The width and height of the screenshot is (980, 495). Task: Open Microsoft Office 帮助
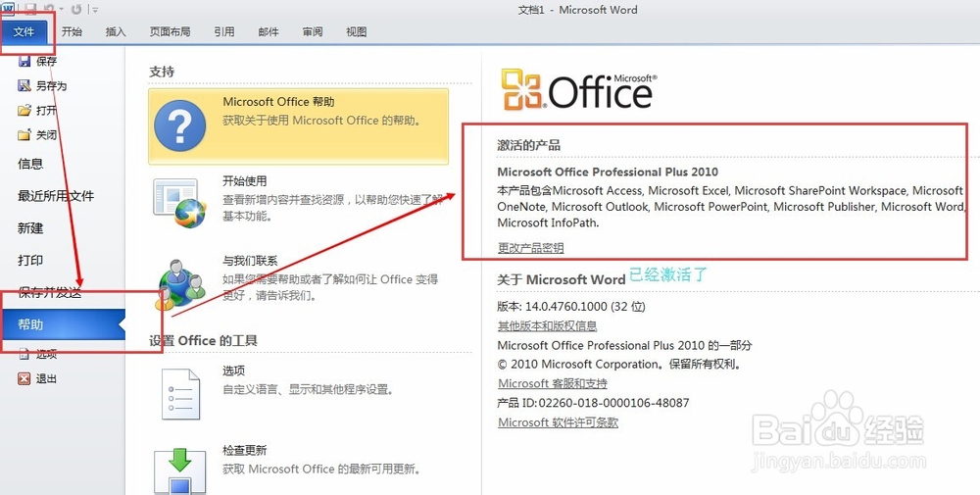(298, 126)
